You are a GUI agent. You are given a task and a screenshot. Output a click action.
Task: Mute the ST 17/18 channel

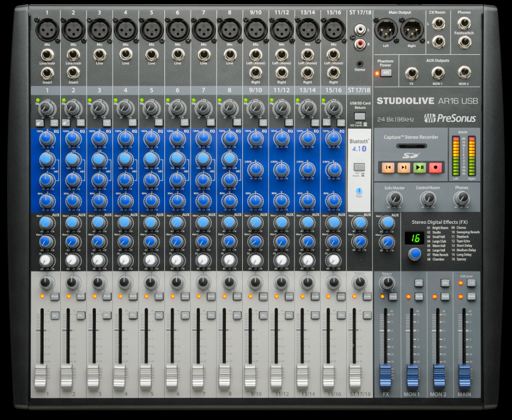pos(367,297)
